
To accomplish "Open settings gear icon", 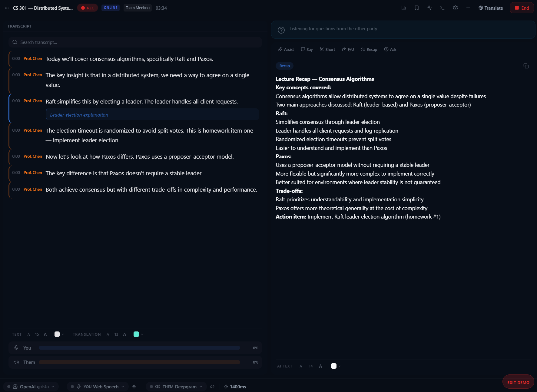I will coord(456,8).
